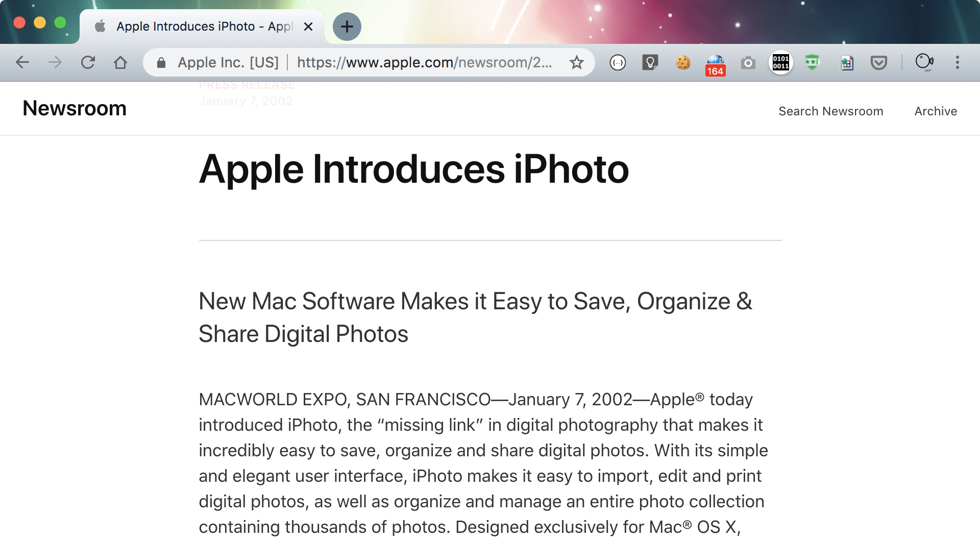Open the curly-braces extension icon

coord(618,62)
